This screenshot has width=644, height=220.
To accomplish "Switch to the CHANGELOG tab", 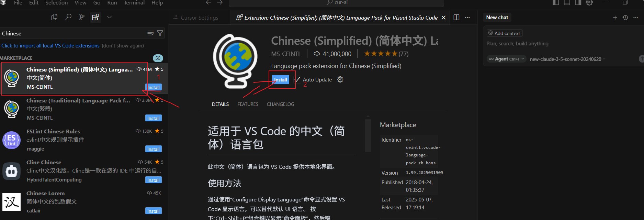I will tap(280, 104).
